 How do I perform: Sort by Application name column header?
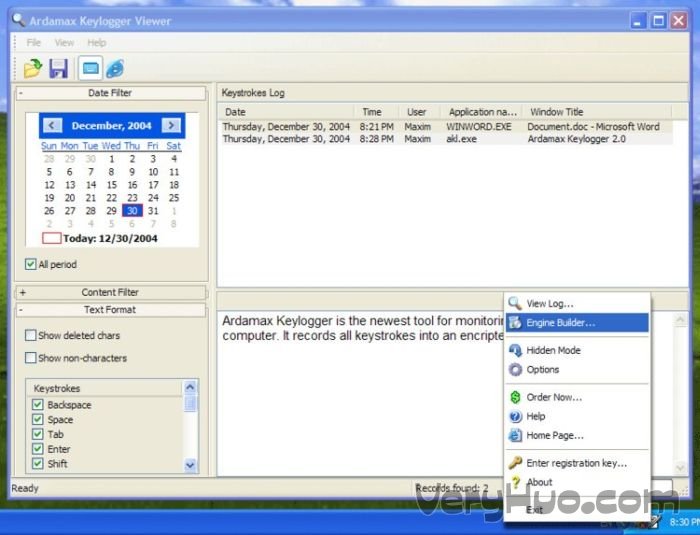tap(482, 112)
